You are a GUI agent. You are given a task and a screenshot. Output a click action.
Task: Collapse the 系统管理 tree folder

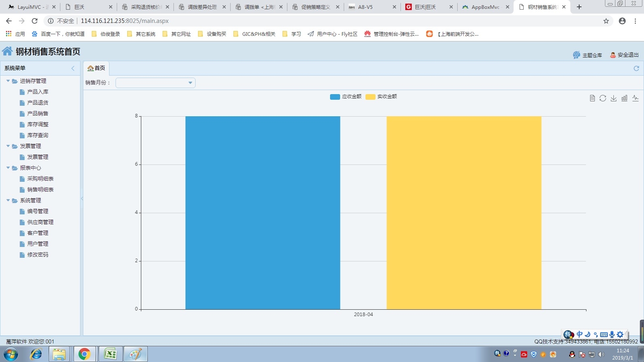pos(8,200)
